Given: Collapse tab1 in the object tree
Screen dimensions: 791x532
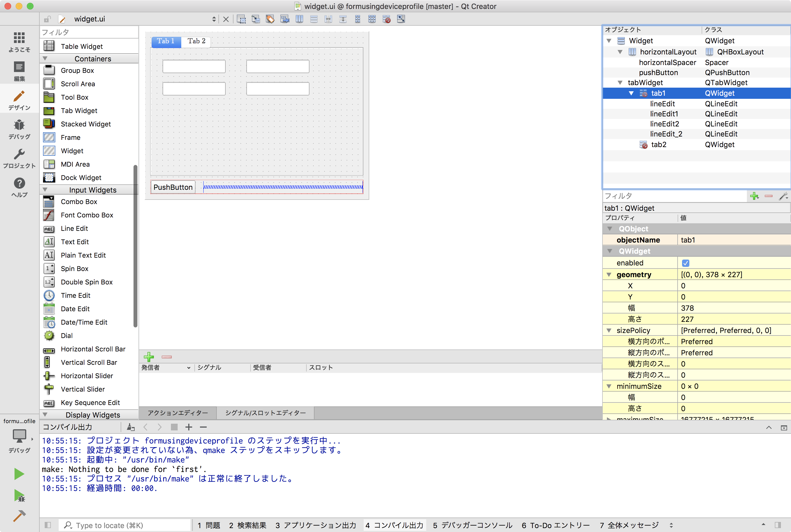Looking at the screenshot, I should [631, 93].
